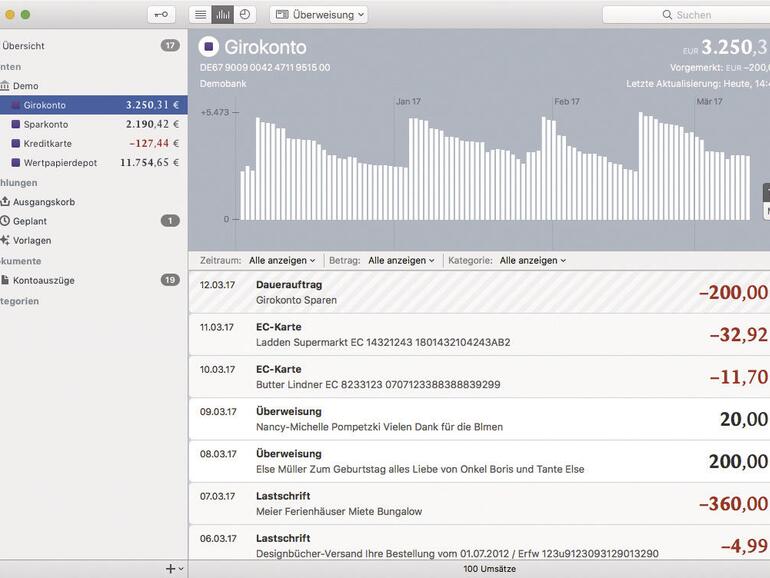Select the Sparkonto account

pyautogui.click(x=93, y=124)
